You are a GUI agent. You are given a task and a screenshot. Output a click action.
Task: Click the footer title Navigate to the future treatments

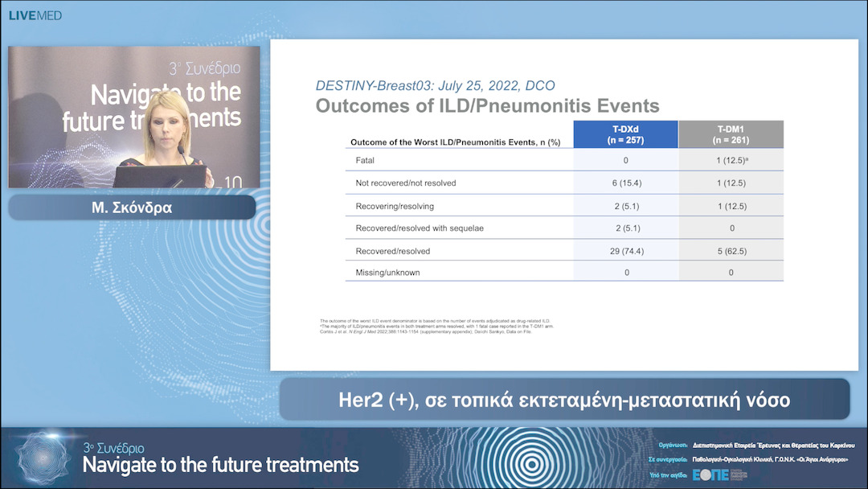(x=221, y=465)
